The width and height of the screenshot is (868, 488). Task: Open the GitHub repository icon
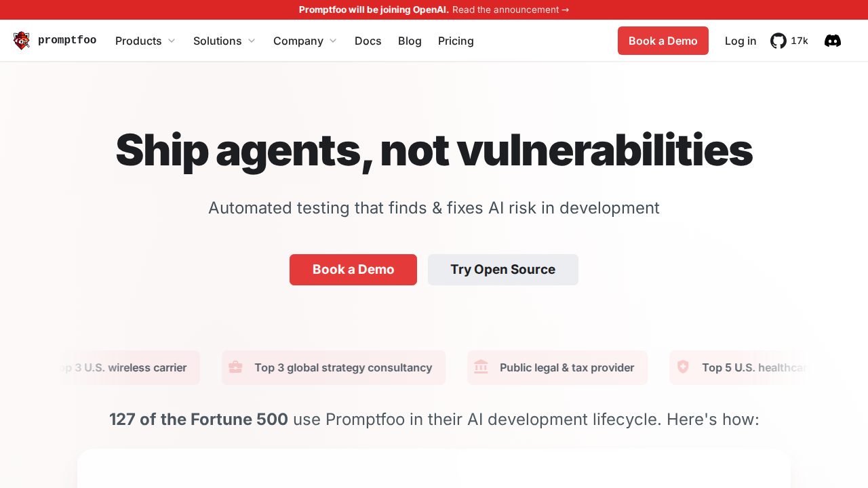pos(778,41)
